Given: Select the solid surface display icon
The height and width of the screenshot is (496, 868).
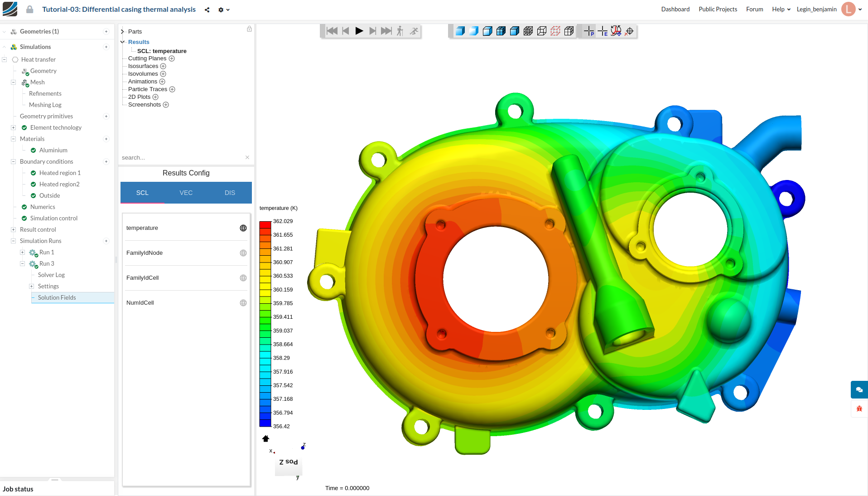Looking at the screenshot, I should (x=460, y=31).
